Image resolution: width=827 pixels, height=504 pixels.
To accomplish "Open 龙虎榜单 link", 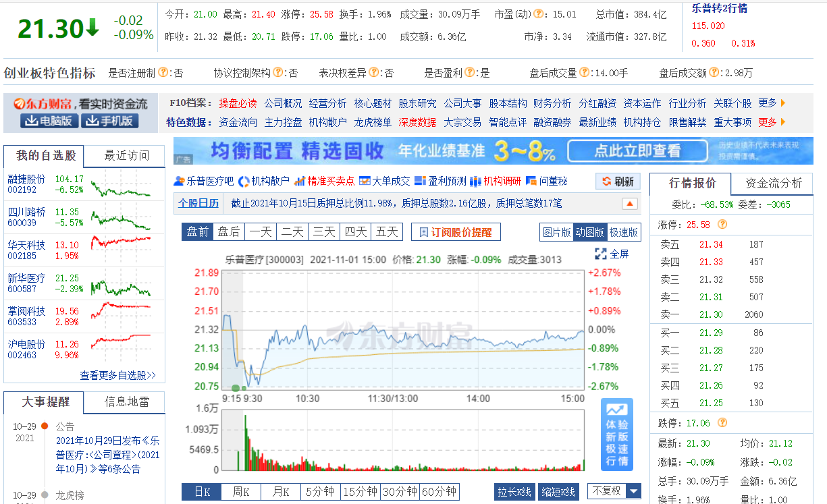I will click(373, 122).
